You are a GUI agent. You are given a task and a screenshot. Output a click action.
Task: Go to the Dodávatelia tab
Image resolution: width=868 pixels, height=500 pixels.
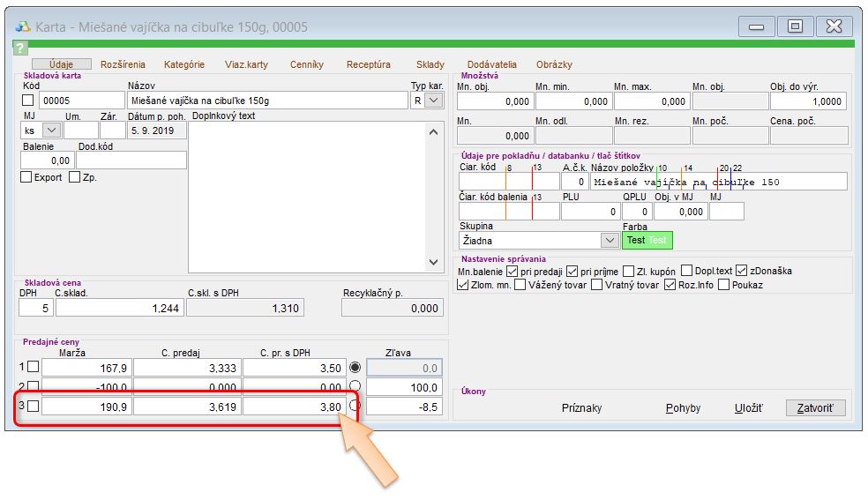tap(491, 64)
